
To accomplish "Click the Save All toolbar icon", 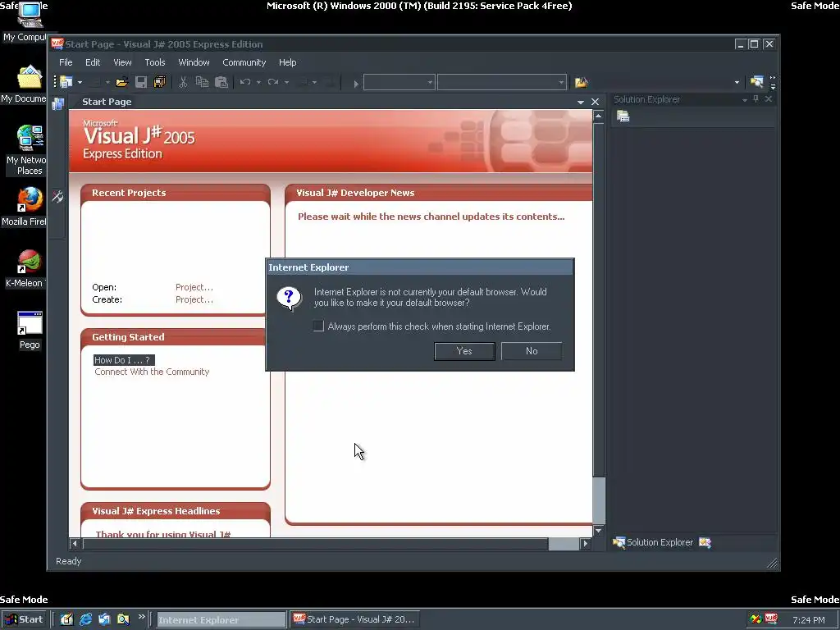I will pyautogui.click(x=160, y=82).
